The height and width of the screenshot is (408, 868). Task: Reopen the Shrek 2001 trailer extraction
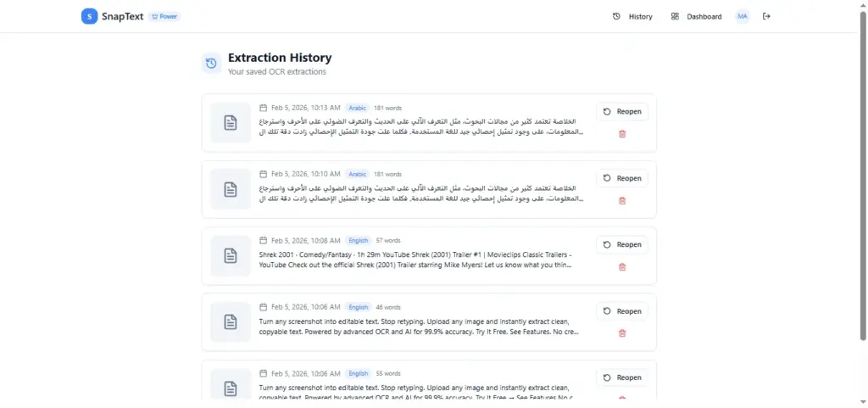pos(621,244)
